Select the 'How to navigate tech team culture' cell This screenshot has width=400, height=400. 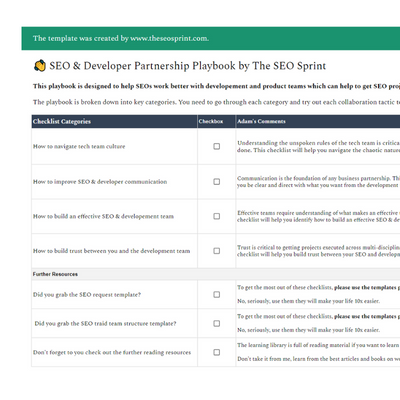pos(114,146)
